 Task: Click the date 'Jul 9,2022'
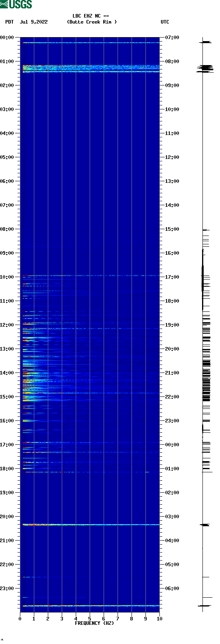coord(34,22)
